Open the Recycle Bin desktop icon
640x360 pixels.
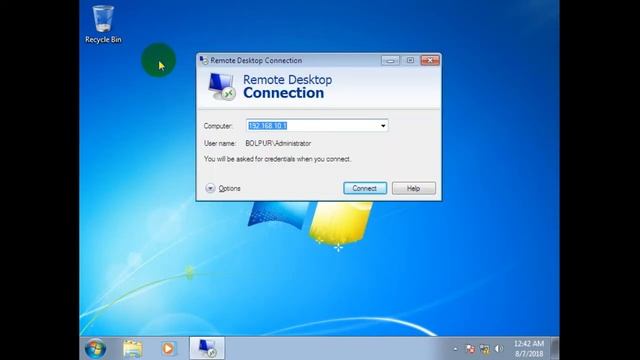coord(103,24)
